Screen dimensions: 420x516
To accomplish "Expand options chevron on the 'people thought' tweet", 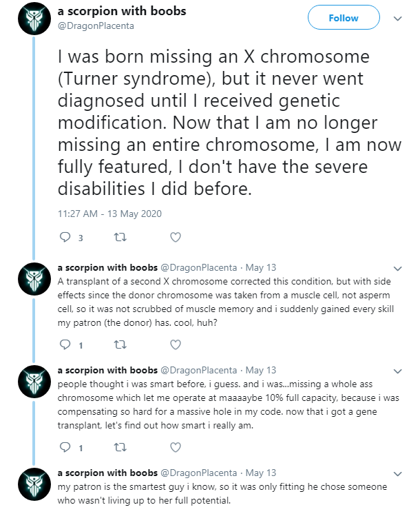I will 398,371.
